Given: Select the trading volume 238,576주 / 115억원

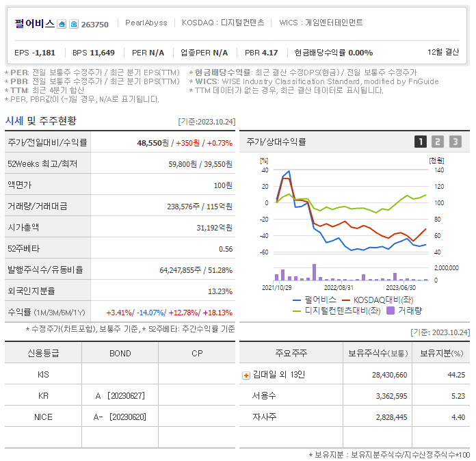Looking at the screenshot, I should click(200, 207).
